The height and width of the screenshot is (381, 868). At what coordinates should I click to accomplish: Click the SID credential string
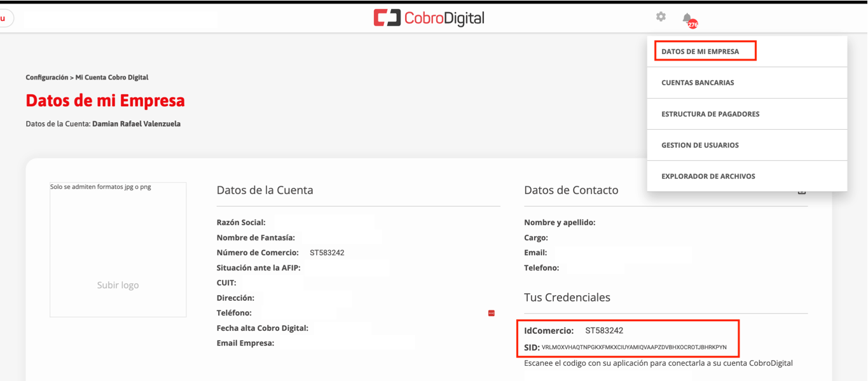[634, 347]
